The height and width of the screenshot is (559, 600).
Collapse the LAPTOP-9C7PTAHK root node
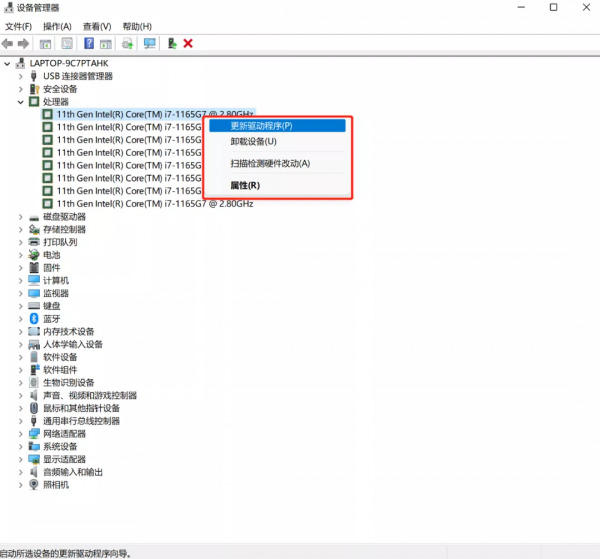(9, 63)
